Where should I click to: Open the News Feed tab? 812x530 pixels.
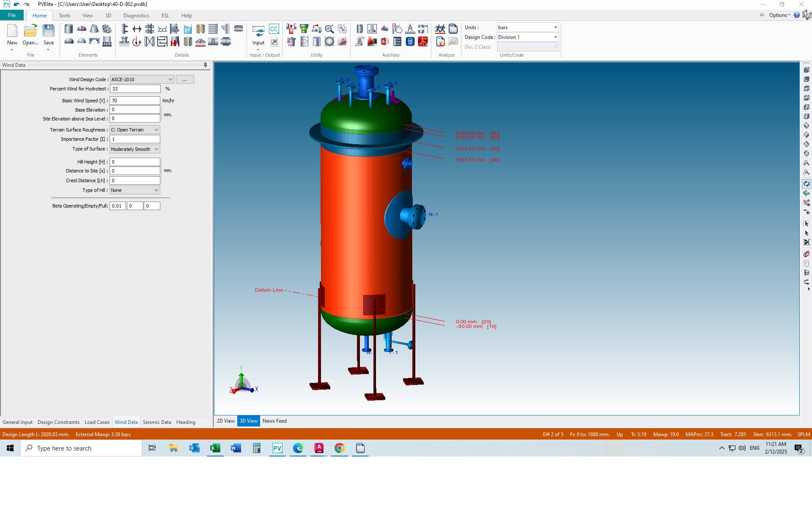274,421
